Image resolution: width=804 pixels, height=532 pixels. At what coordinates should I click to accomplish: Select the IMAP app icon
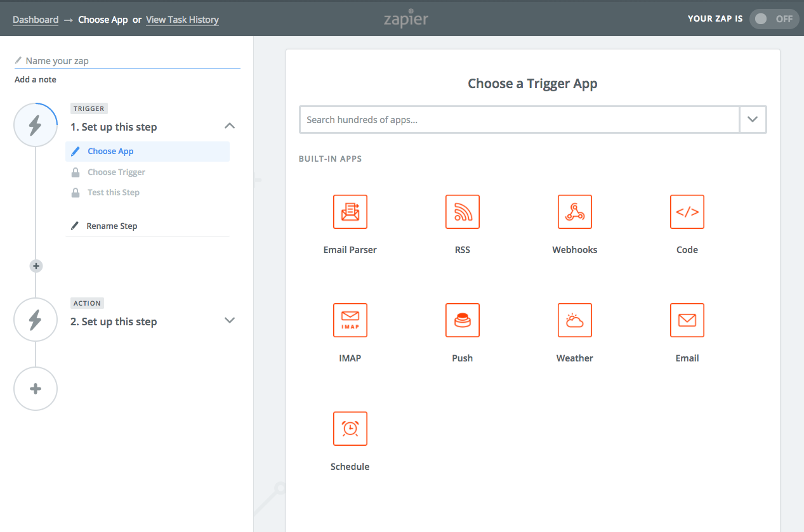tap(350, 320)
